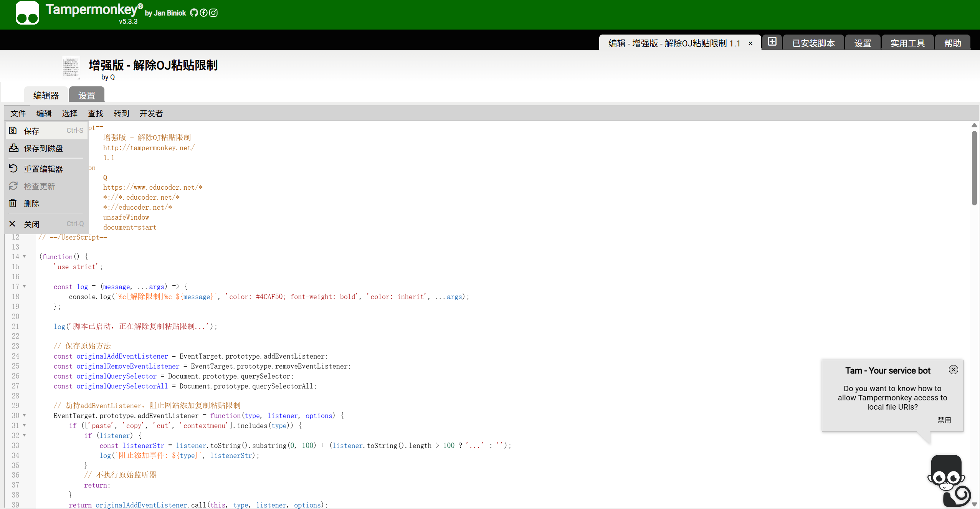Click 禁用 in the service bot popup

[x=944, y=420]
